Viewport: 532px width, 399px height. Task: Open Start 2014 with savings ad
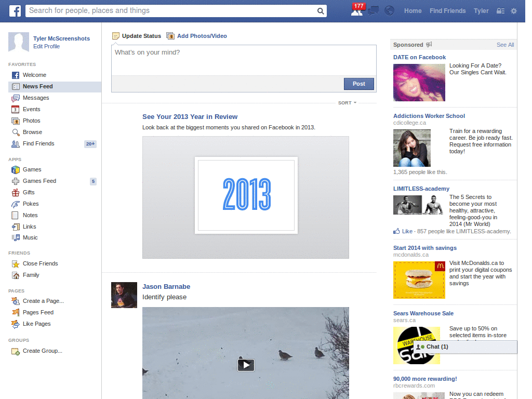(x=425, y=248)
